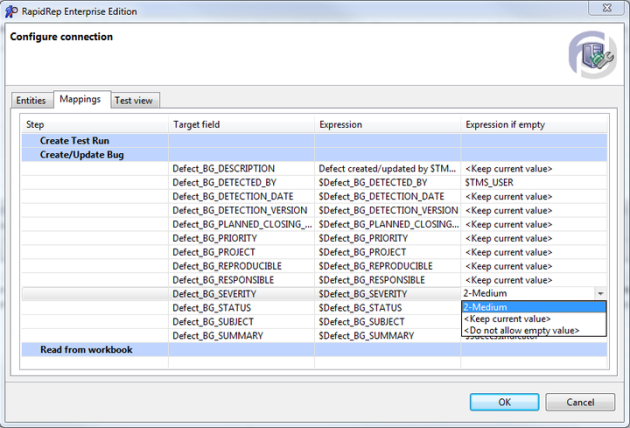Switch to the Test view tab
Image resolution: width=630 pixels, height=428 pixels.
tap(134, 100)
